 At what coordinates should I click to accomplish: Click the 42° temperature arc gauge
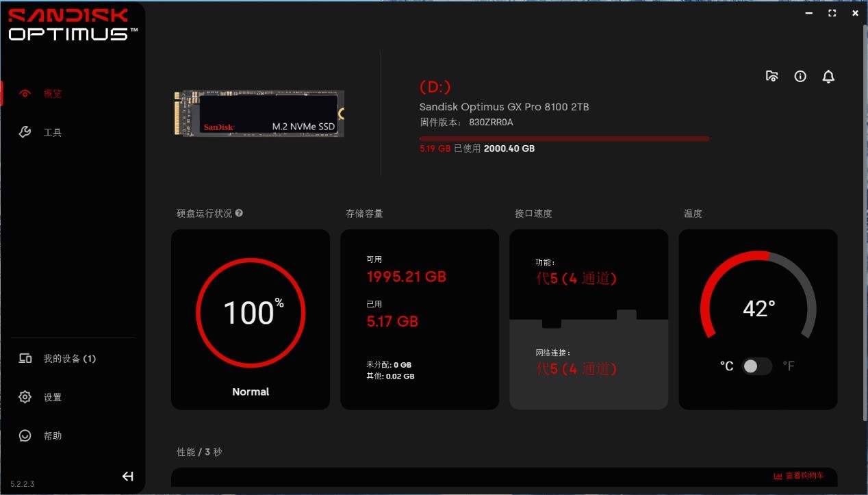[758, 295]
